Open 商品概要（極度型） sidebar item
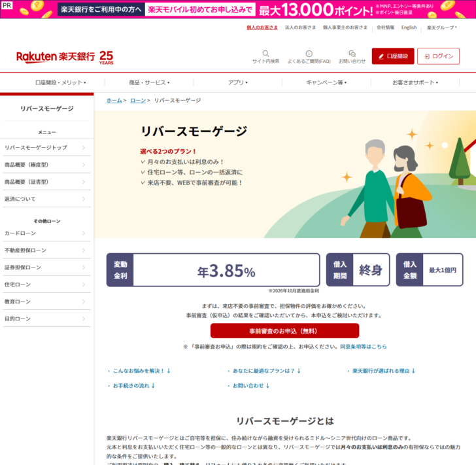This screenshot has width=476, height=465. click(47, 165)
